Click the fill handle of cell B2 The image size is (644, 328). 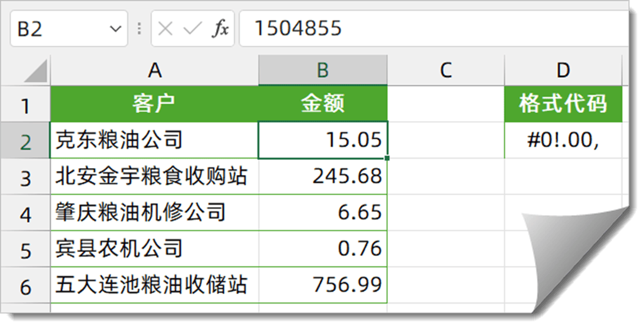point(387,158)
